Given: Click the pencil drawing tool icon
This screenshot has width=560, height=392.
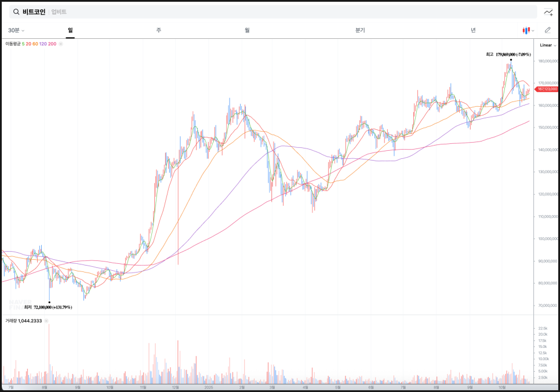Looking at the screenshot, I should click(547, 30).
